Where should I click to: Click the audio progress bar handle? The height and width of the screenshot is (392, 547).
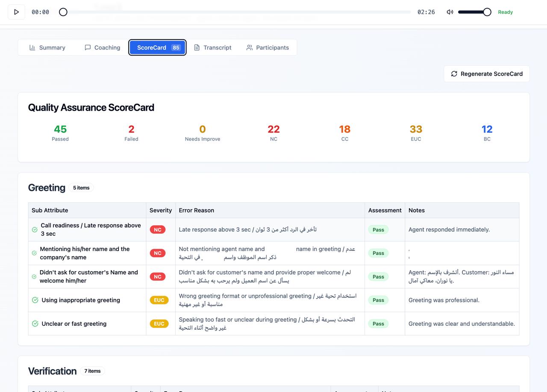coord(63,12)
